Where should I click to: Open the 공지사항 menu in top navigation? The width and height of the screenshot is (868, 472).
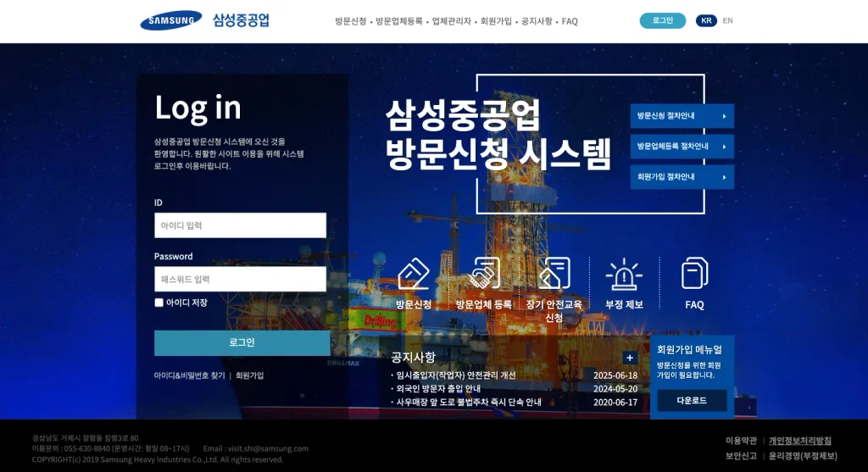[x=537, y=21]
